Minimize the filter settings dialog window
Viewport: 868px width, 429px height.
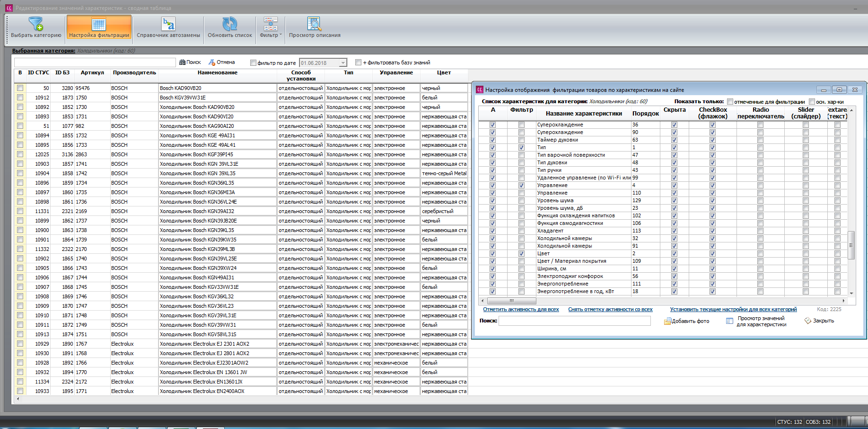point(824,89)
